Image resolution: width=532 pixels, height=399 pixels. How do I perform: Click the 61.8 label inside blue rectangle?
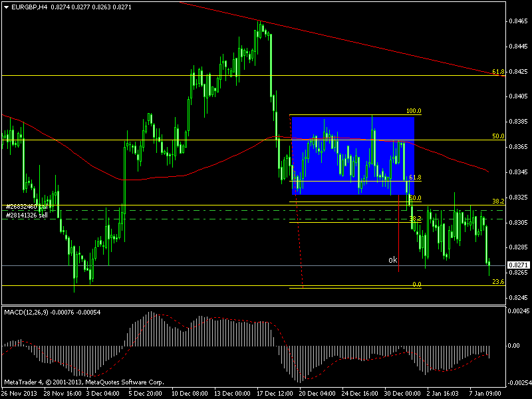(x=415, y=178)
